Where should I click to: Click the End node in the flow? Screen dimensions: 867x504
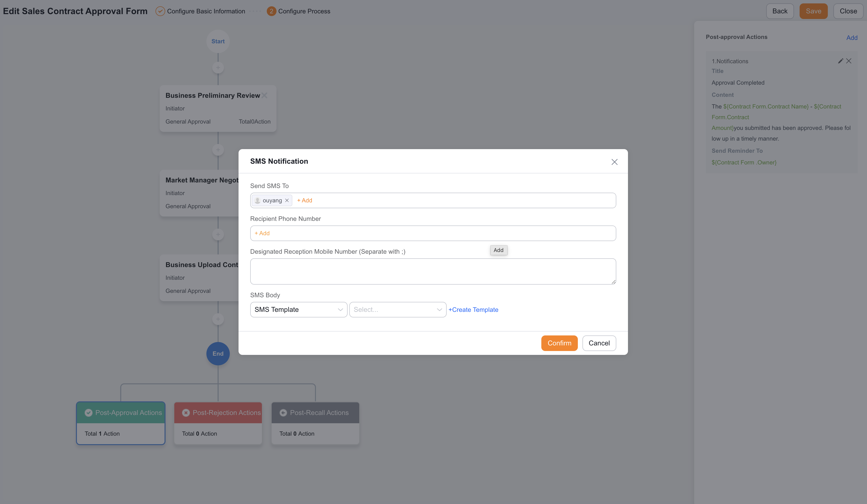[x=218, y=353]
